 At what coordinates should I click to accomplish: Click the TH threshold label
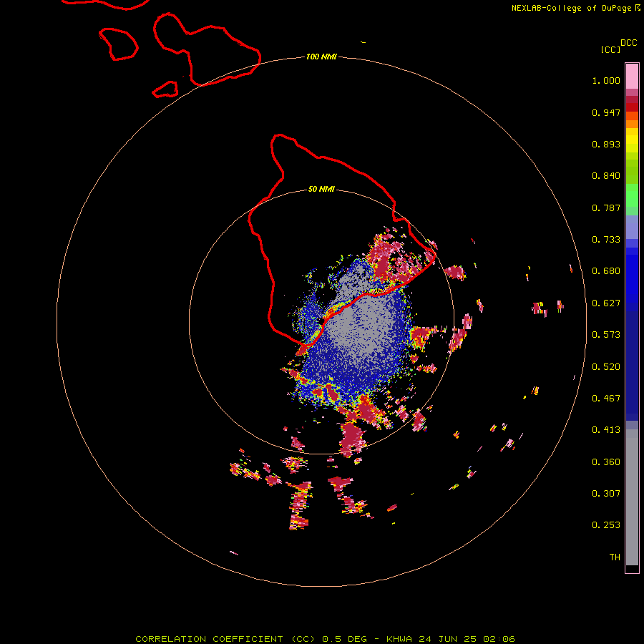click(615, 557)
